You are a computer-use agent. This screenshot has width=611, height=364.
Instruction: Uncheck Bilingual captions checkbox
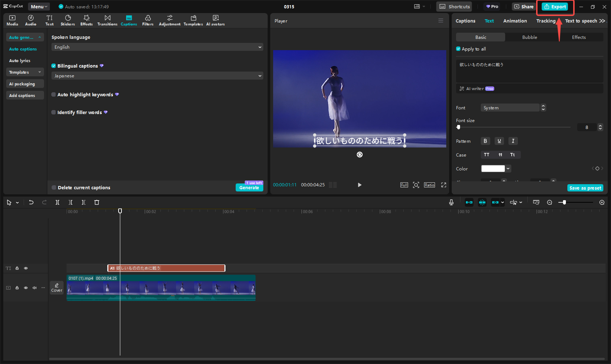53,66
